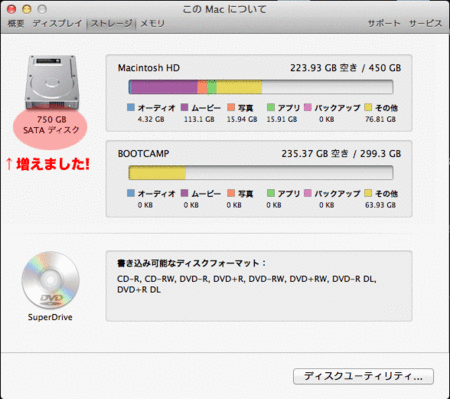Click the 15.91 GB apps value

[282, 119]
